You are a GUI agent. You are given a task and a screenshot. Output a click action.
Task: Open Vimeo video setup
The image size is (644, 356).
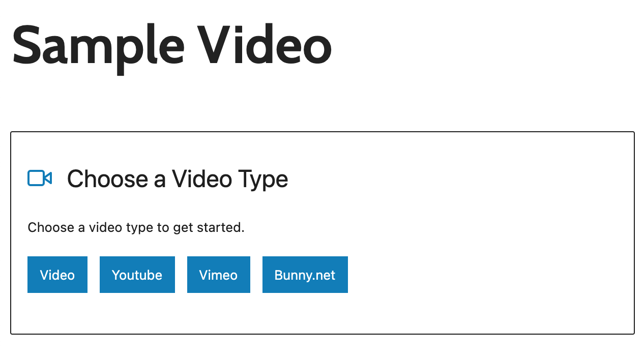point(218,275)
